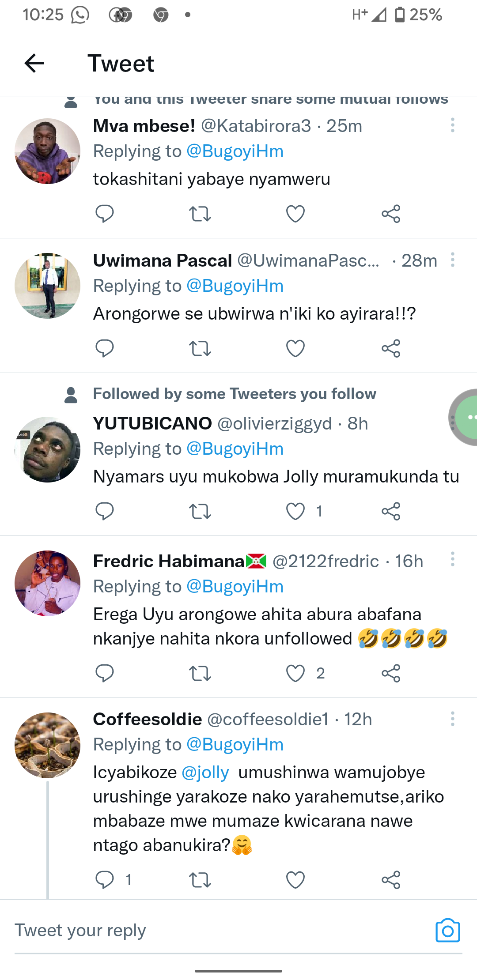The image size is (477, 980).
Task: Open the @jolly mention link
Action: coord(205,773)
